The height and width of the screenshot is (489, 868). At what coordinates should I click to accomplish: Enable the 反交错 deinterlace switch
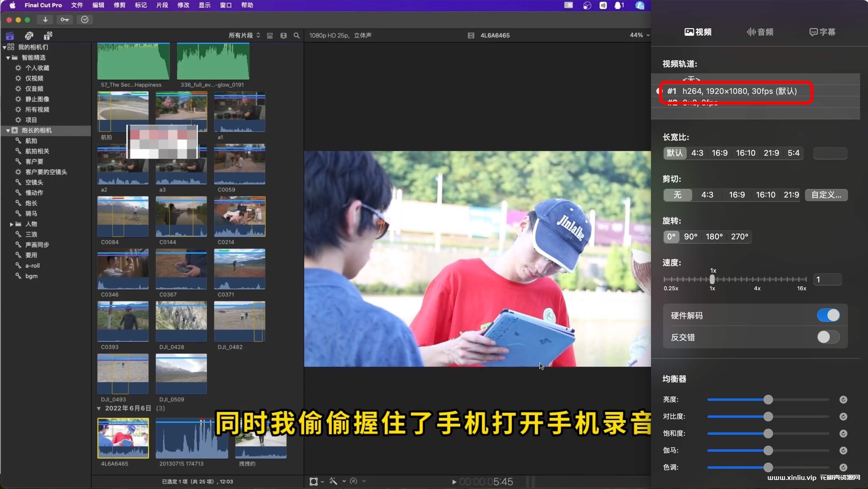pyautogui.click(x=828, y=337)
